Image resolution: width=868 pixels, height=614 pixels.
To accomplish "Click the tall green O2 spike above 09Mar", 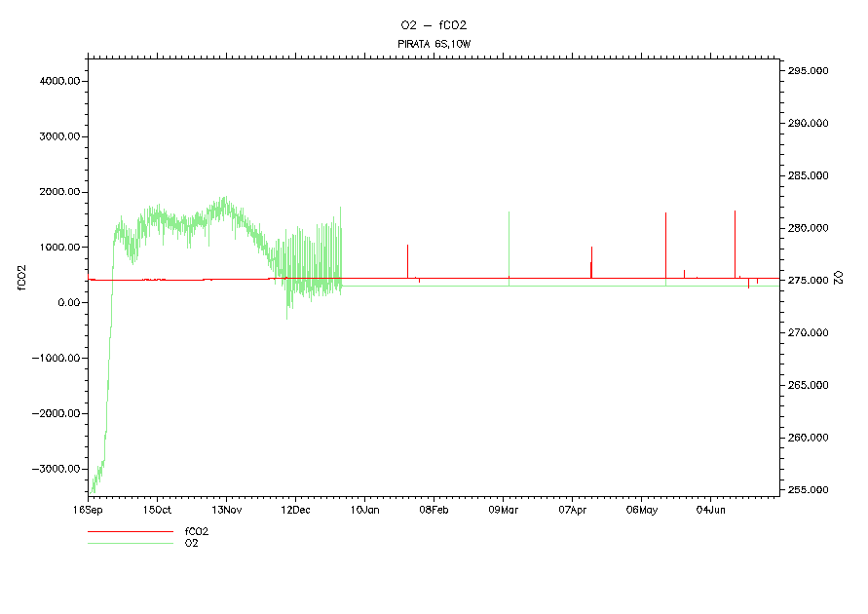I will [x=509, y=244].
